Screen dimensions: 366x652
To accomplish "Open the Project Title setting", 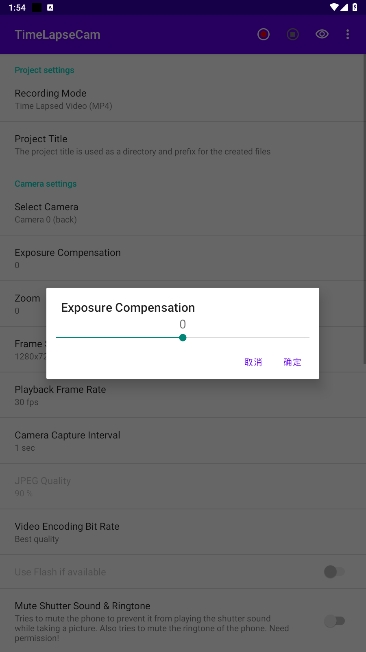I will click(182, 145).
